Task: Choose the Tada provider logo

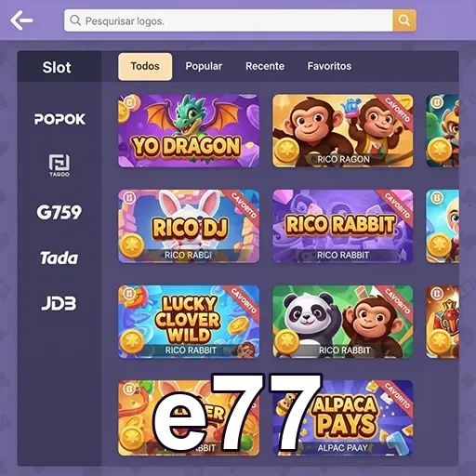Action: coord(59,258)
